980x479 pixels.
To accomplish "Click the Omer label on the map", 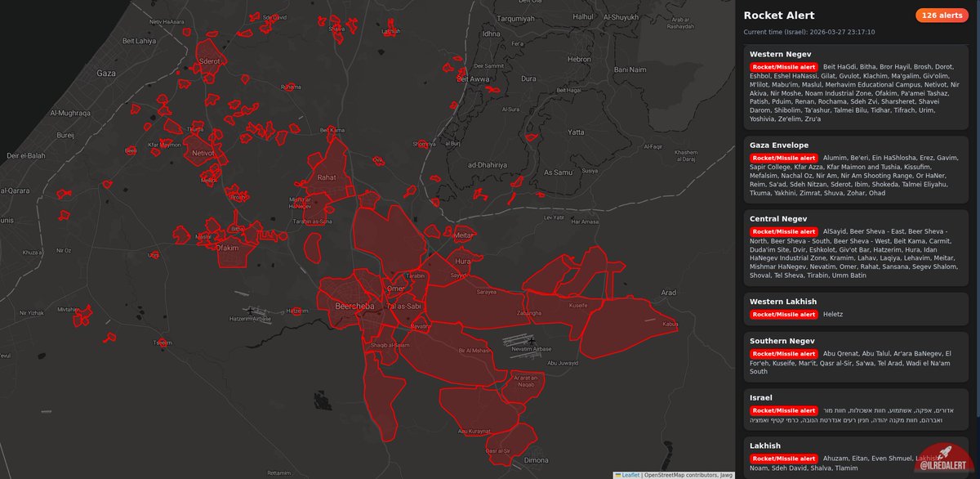I will pyautogui.click(x=395, y=288).
